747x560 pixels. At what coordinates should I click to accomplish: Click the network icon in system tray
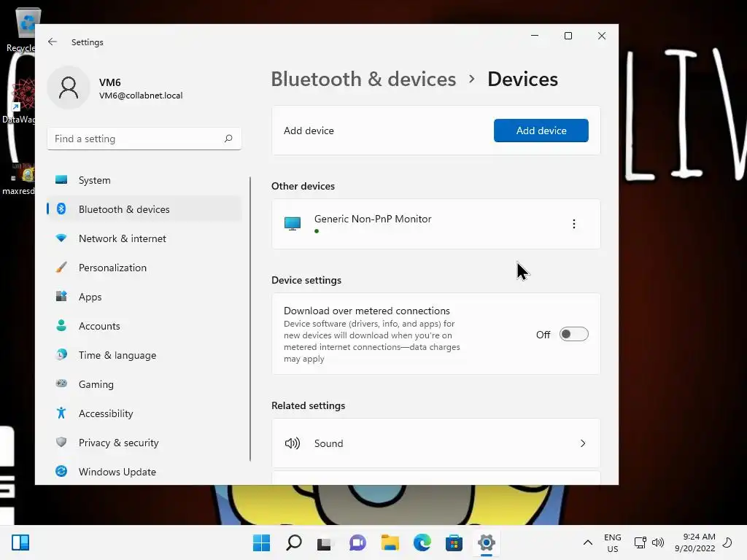[x=640, y=542]
